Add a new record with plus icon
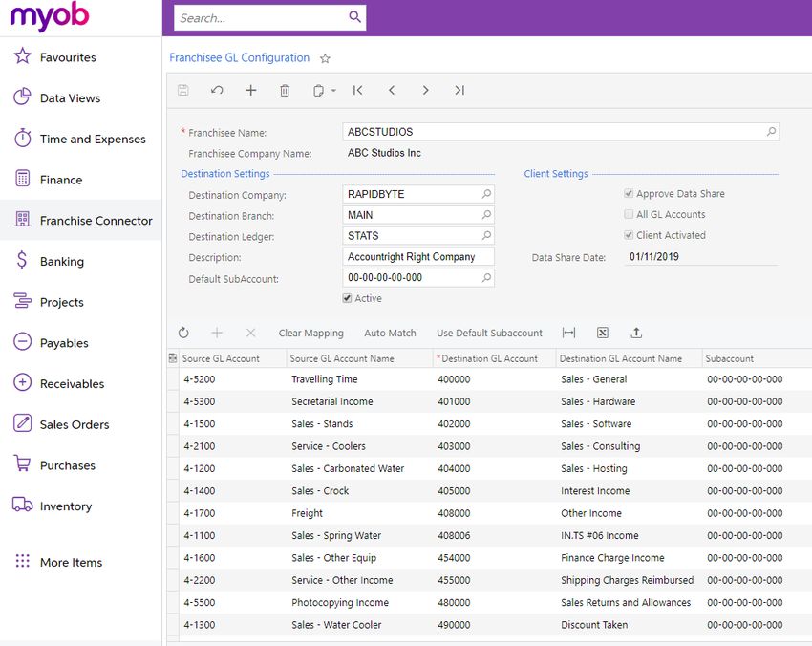The width and height of the screenshot is (812, 646). click(250, 90)
